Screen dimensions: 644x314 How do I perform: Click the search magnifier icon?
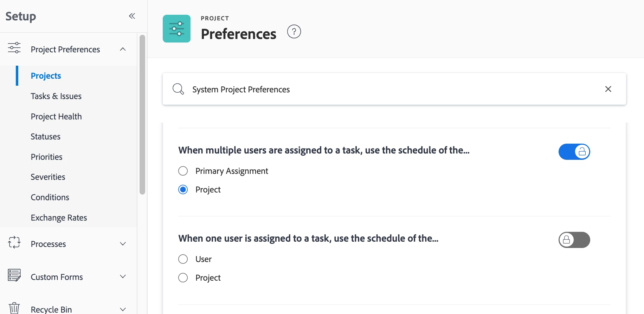(178, 89)
